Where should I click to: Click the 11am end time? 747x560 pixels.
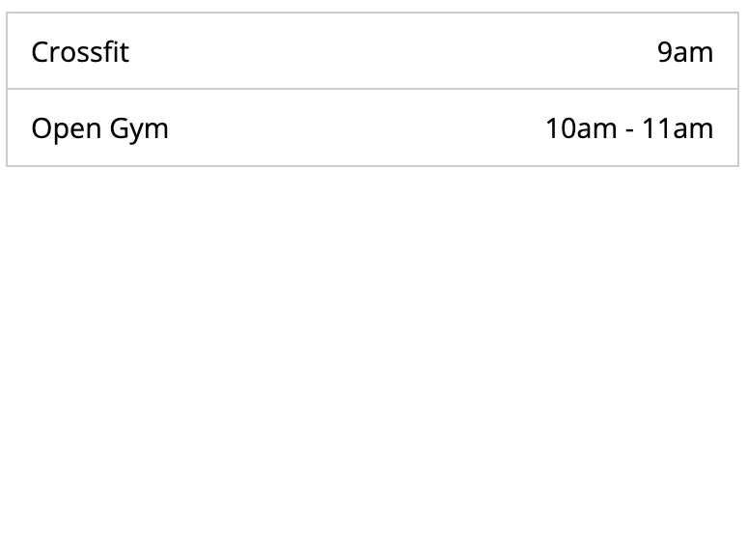point(678,128)
